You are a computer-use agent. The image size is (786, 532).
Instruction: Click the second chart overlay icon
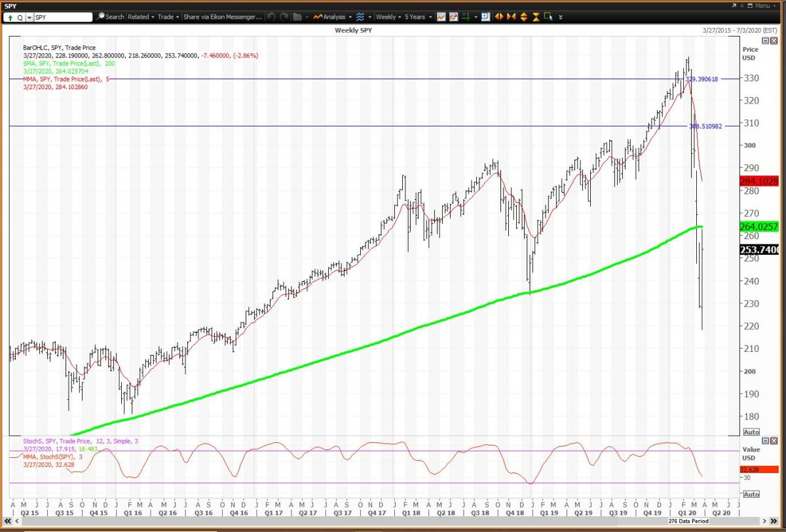coord(454,17)
